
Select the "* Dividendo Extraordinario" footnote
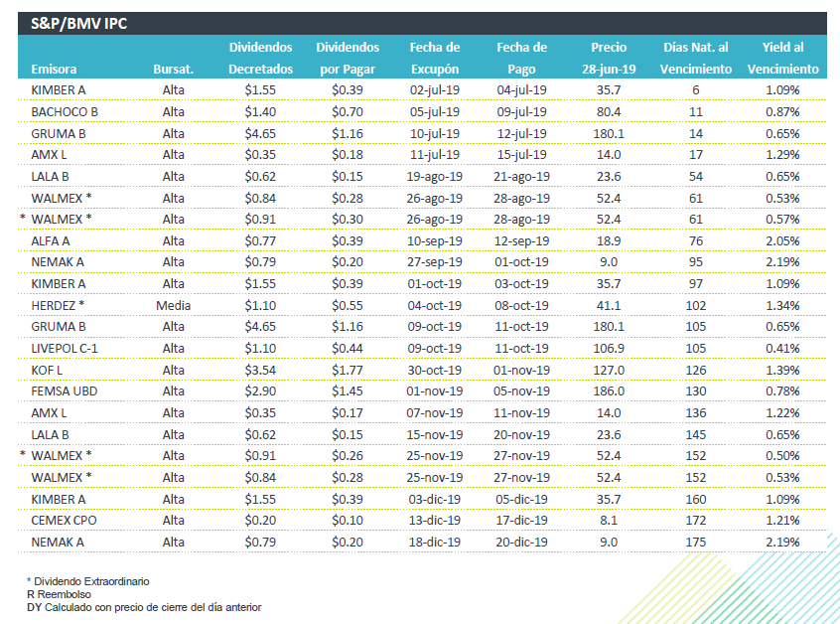[88, 581]
